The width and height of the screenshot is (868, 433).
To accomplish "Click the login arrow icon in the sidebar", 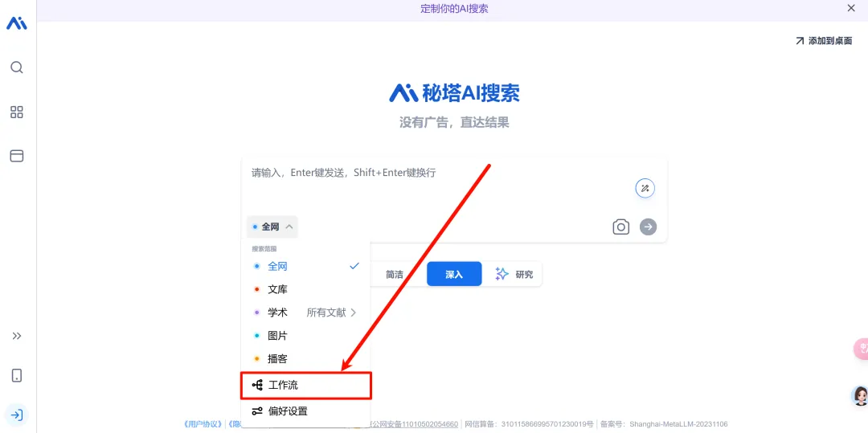I will [17, 415].
